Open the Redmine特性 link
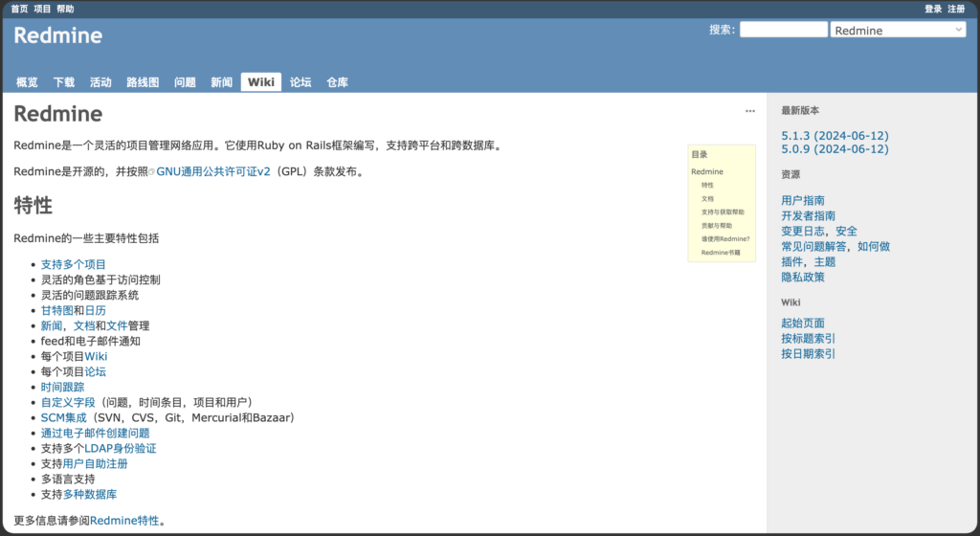 (x=124, y=521)
